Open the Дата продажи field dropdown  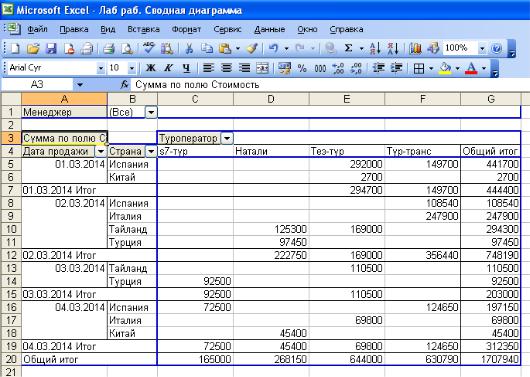pos(100,151)
